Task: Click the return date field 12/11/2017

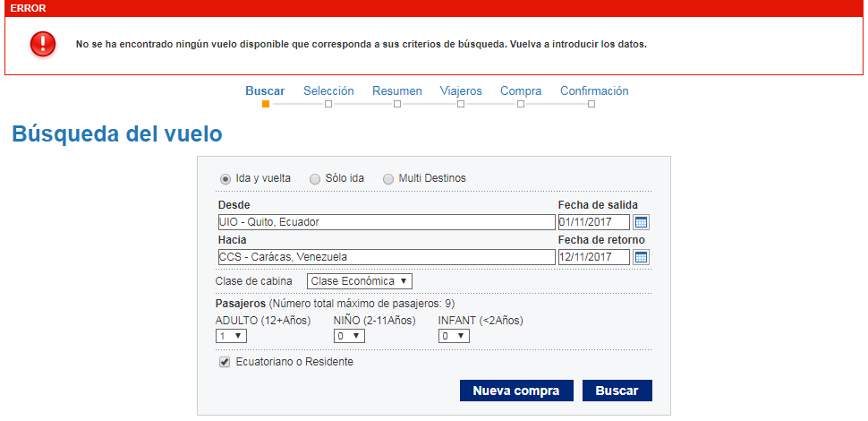Action: [x=594, y=257]
